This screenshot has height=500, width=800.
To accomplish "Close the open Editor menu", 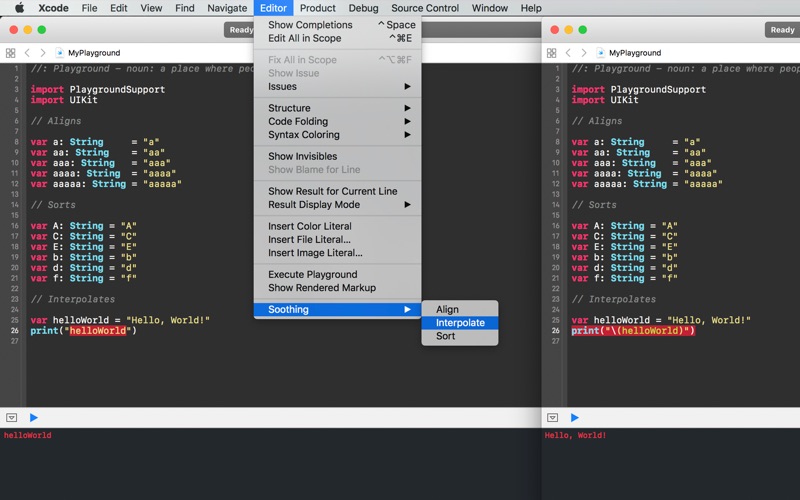I will click(x=273, y=8).
